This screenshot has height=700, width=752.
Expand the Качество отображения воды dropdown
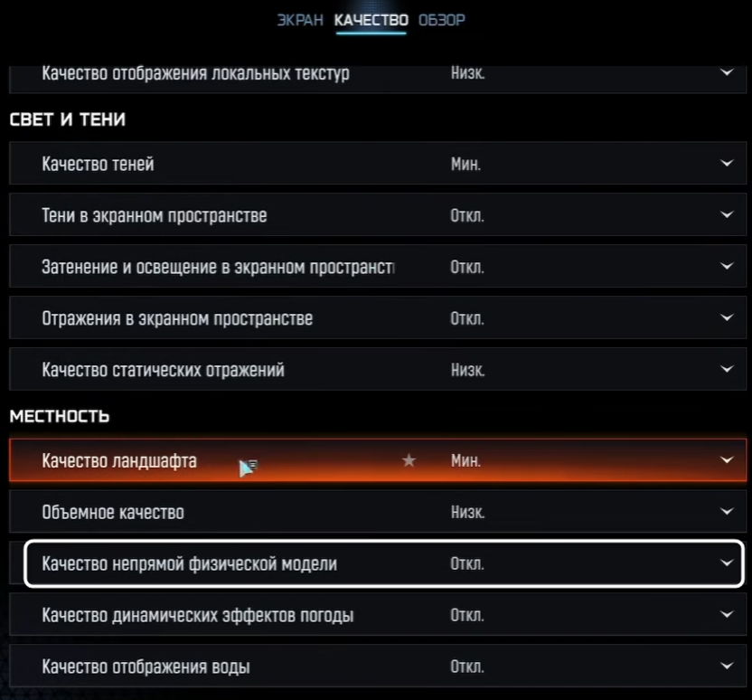(x=728, y=666)
